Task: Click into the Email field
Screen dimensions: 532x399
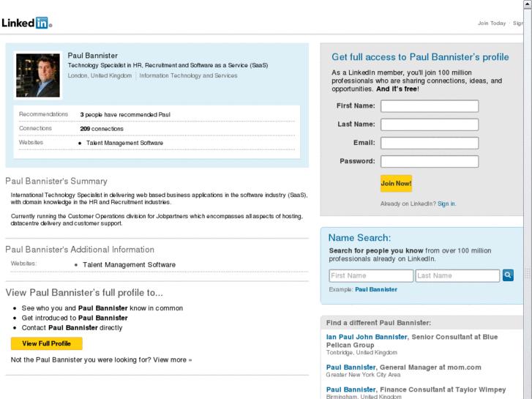Action: [430, 143]
